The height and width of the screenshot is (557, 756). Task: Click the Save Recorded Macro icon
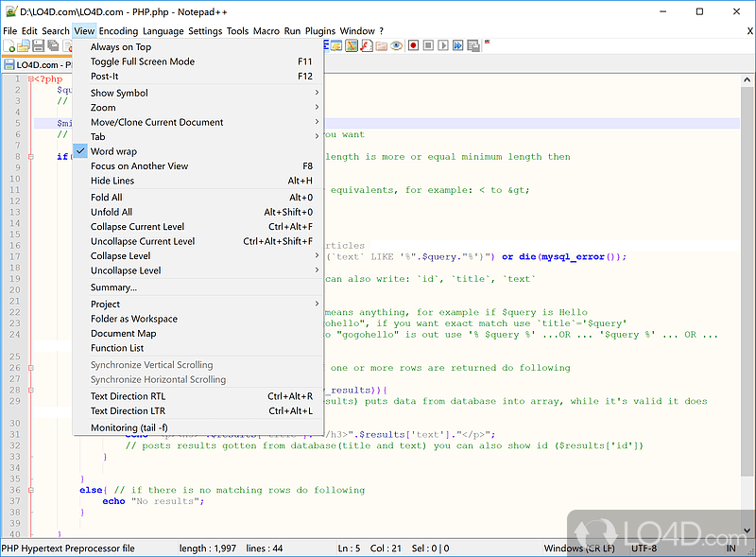pos(473,45)
